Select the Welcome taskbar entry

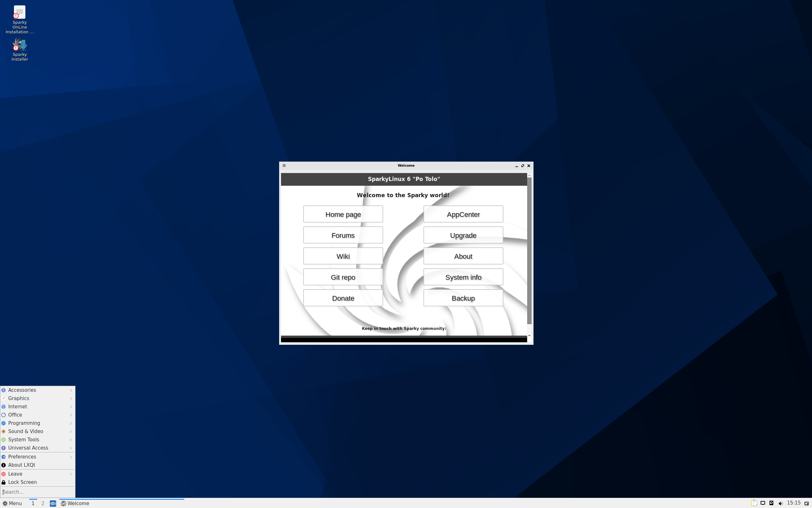[122, 503]
